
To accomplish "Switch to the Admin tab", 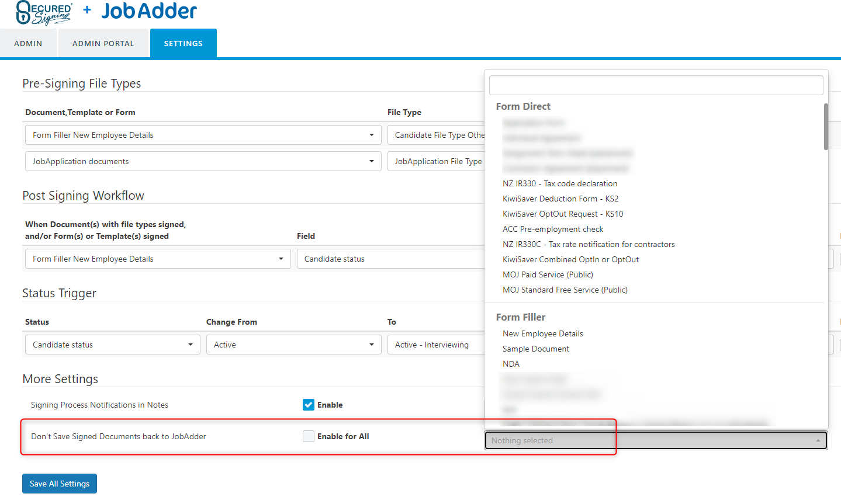I will pos(28,43).
